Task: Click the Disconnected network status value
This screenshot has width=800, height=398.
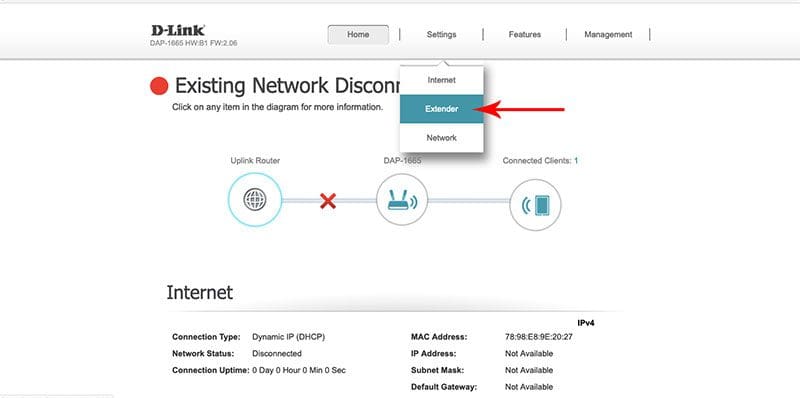Action: click(277, 354)
